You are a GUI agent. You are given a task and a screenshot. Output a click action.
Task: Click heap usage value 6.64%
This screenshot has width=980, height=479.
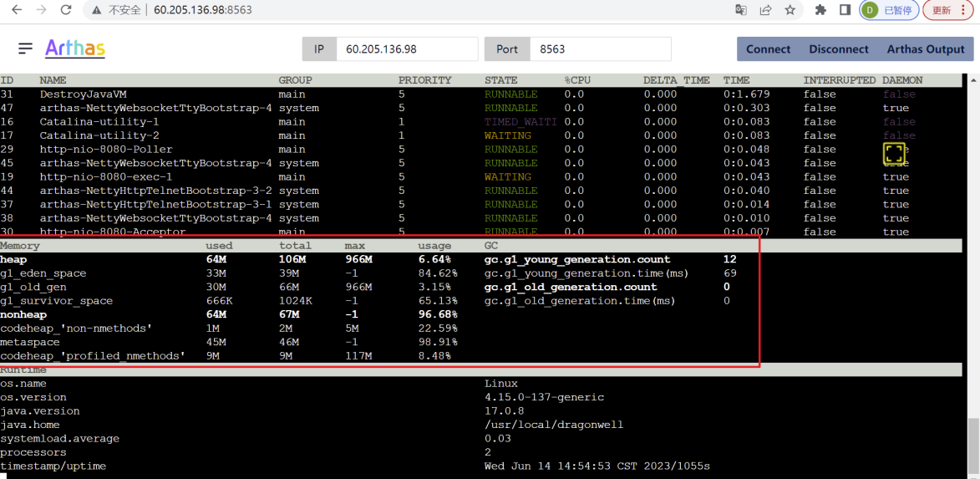pyautogui.click(x=434, y=259)
